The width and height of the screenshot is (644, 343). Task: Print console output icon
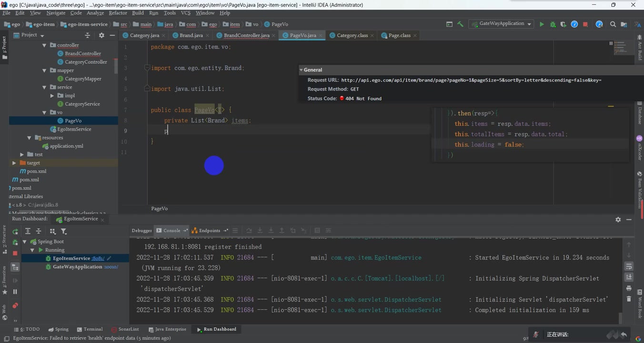pyautogui.click(x=629, y=288)
